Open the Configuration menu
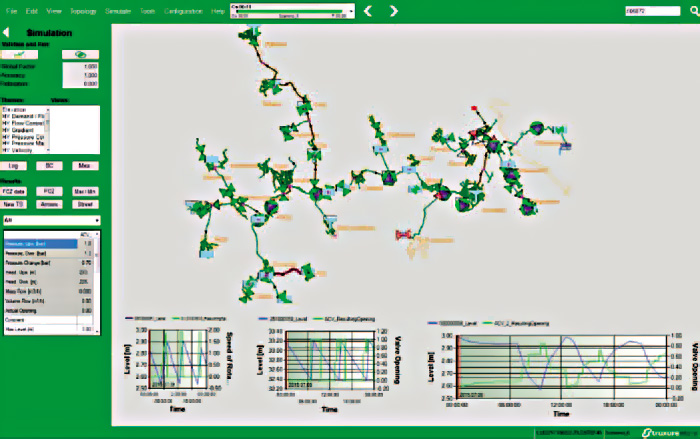700x439 pixels. (183, 10)
